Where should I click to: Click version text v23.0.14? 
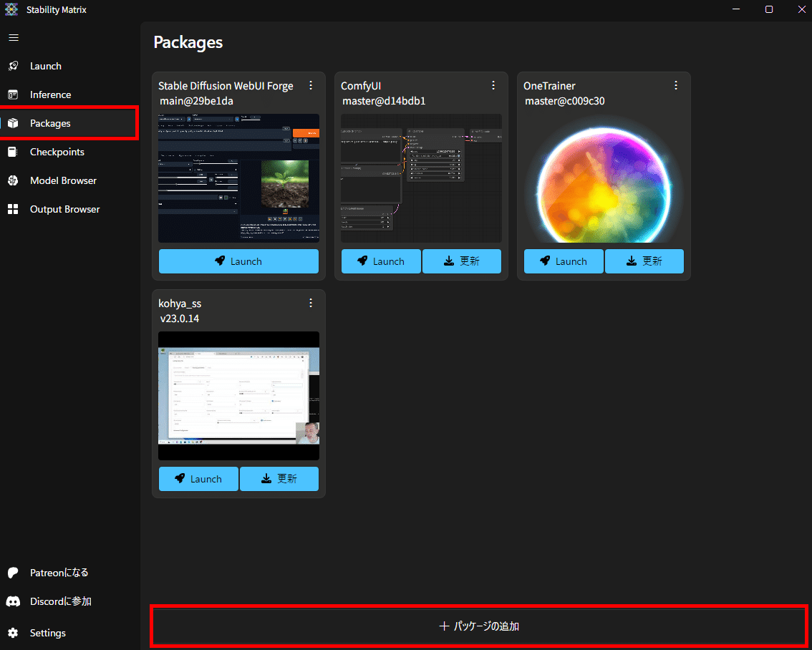pos(180,319)
